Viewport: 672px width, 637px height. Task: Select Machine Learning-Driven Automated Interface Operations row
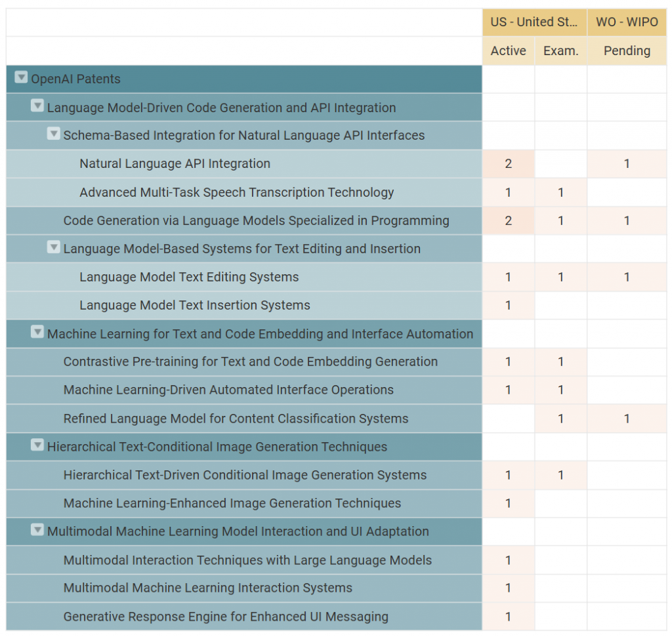pos(244,390)
